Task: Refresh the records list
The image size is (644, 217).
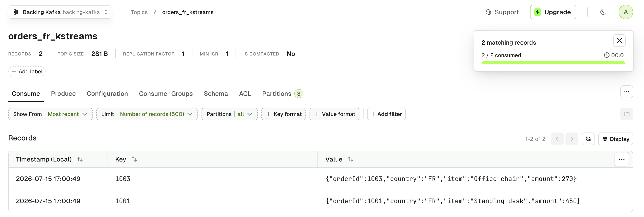Action: click(x=588, y=139)
